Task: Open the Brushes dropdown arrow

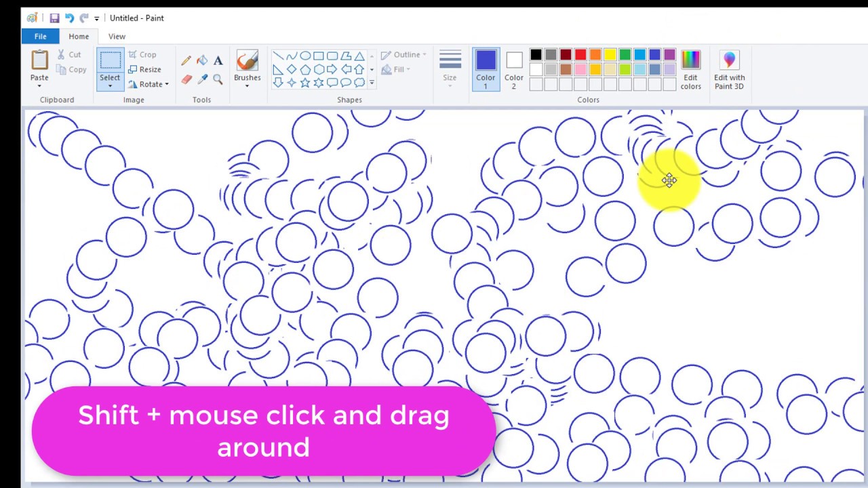Action: 248,86
